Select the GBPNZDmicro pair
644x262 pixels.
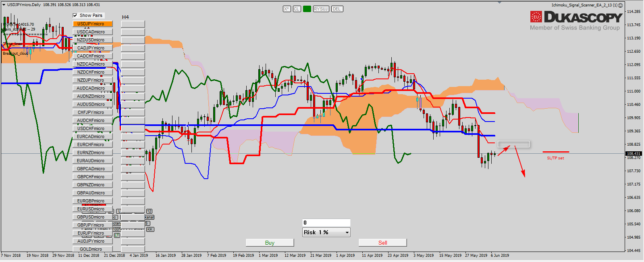pos(92,185)
